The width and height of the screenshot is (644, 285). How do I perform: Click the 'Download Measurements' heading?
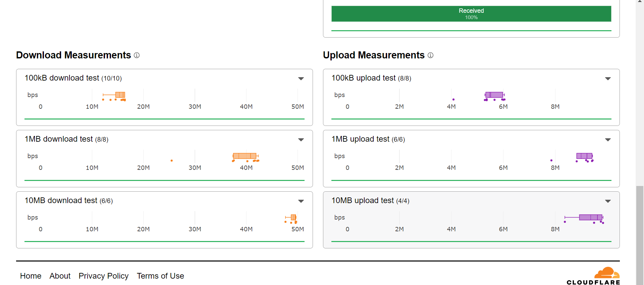point(73,55)
